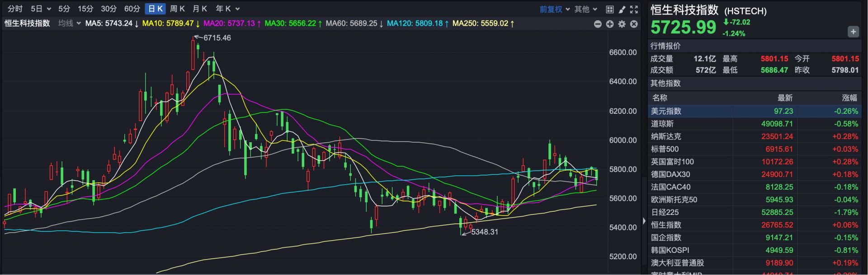This screenshot has height=275, width=868.
Task: Select the 15分 timeframe tab
Action: [x=85, y=9]
